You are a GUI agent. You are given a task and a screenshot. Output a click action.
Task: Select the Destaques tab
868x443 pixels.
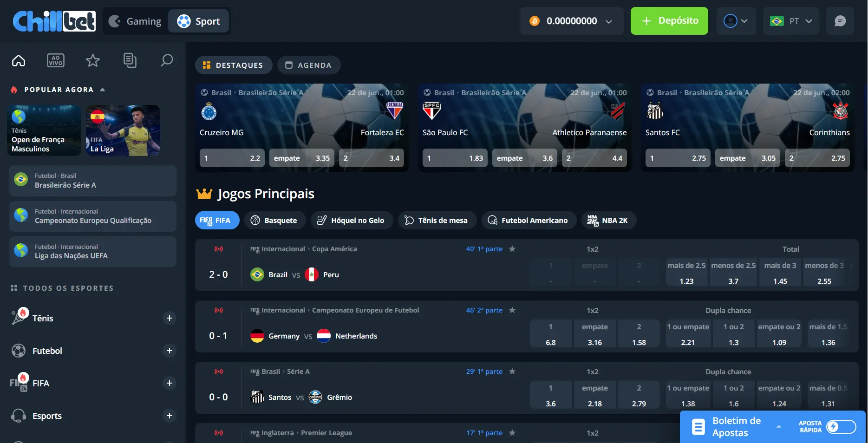[x=233, y=65]
